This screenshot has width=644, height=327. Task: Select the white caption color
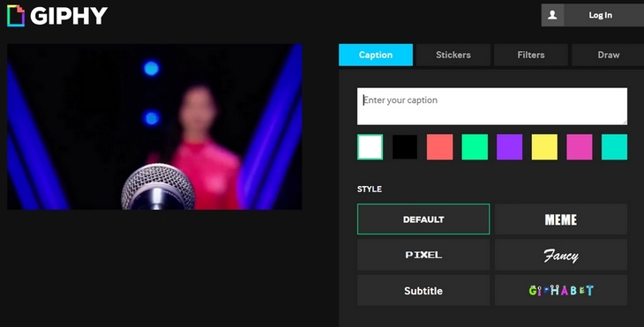pyautogui.click(x=370, y=147)
